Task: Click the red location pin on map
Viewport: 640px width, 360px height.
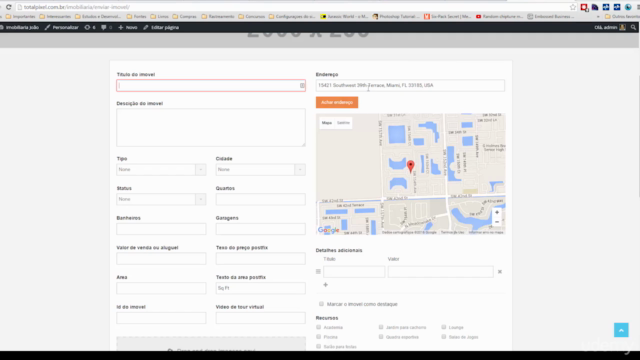Action: pyautogui.click(x=411, y=166)
